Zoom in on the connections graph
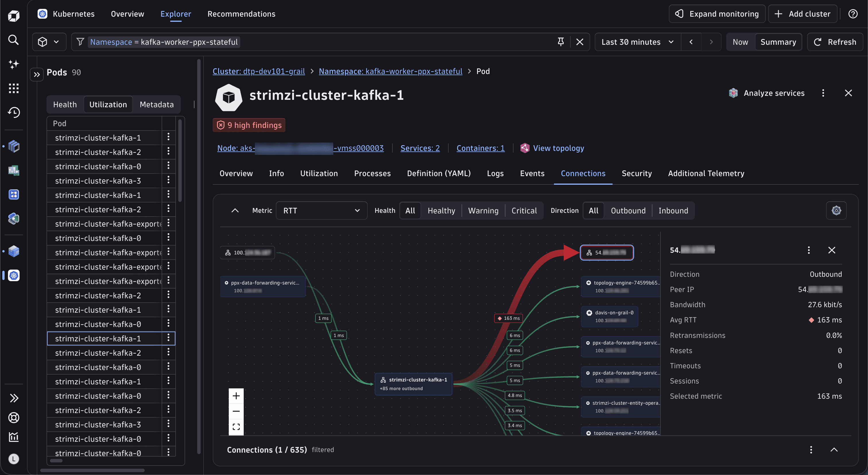 click(x=236, y=396)
